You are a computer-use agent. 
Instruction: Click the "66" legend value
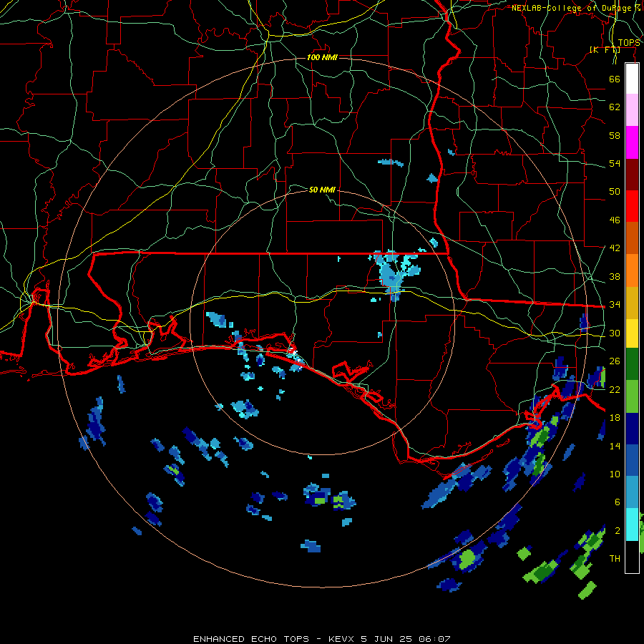615,79
